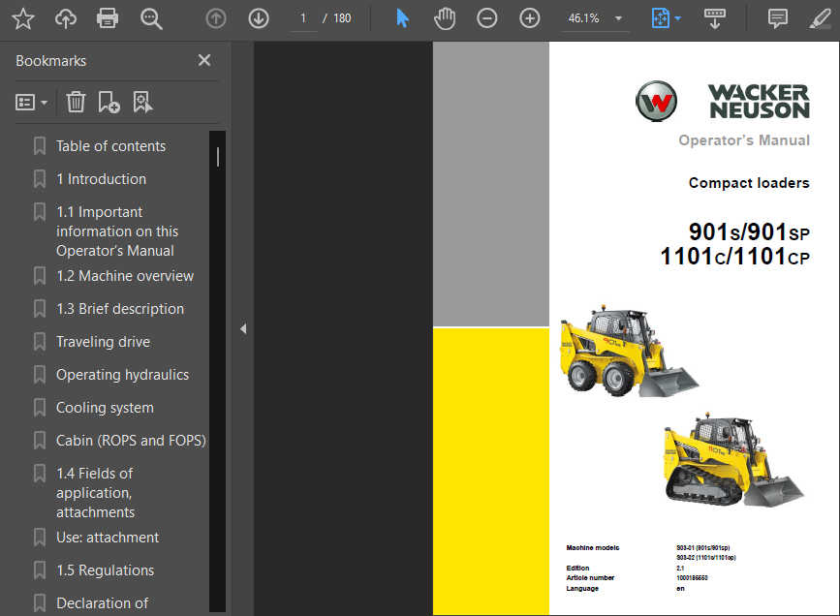Zoom out with the minus button
The height and width of the screenshot is (616, 840).
tap(487, 18)
